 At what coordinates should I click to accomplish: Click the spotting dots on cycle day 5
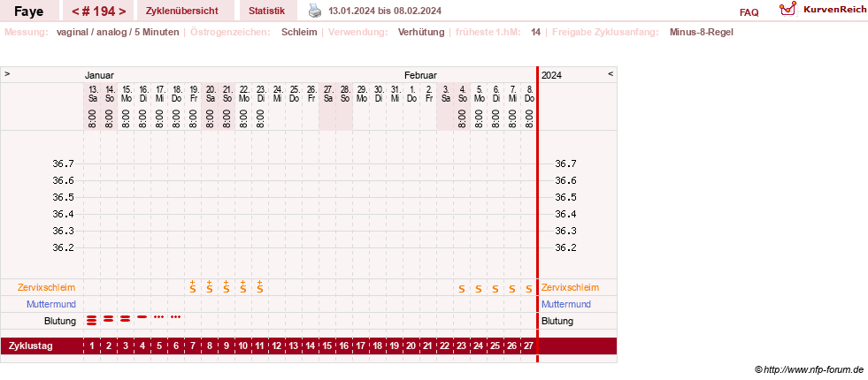pyautogui.click(x=159, y=317)
